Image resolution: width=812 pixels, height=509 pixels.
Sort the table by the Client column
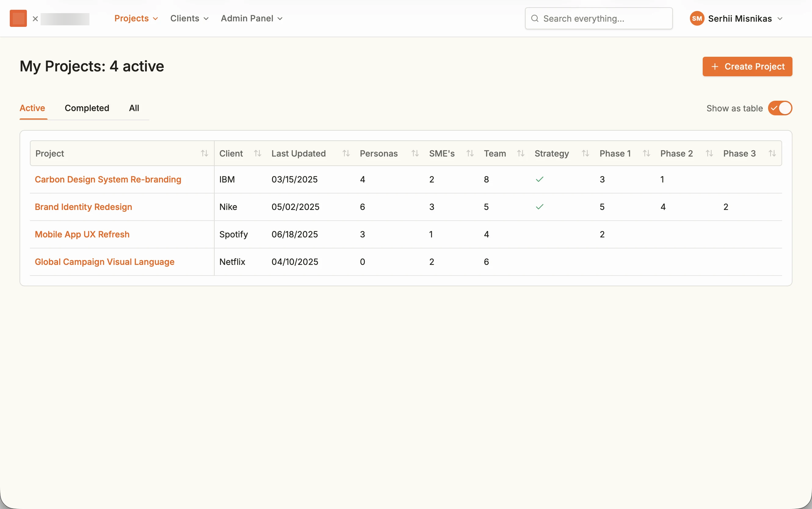coord(258,153)
